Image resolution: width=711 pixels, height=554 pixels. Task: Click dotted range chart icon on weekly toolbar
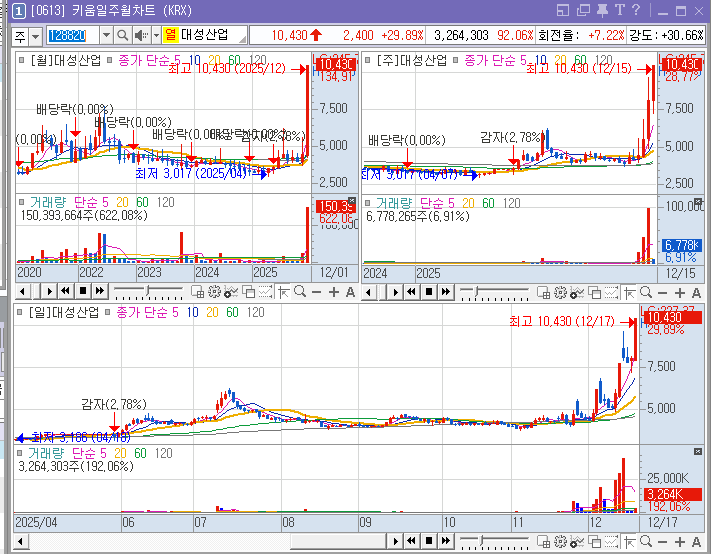[611, 293]
